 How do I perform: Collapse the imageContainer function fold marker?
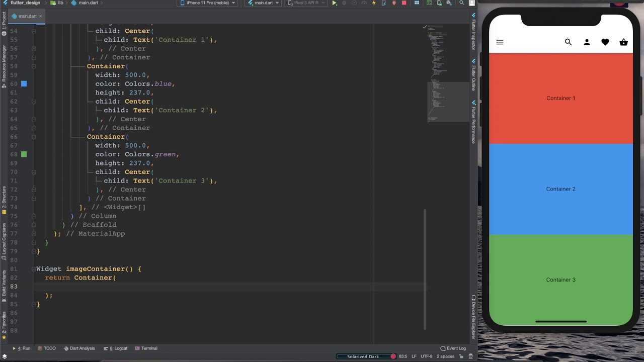point(34,269)
